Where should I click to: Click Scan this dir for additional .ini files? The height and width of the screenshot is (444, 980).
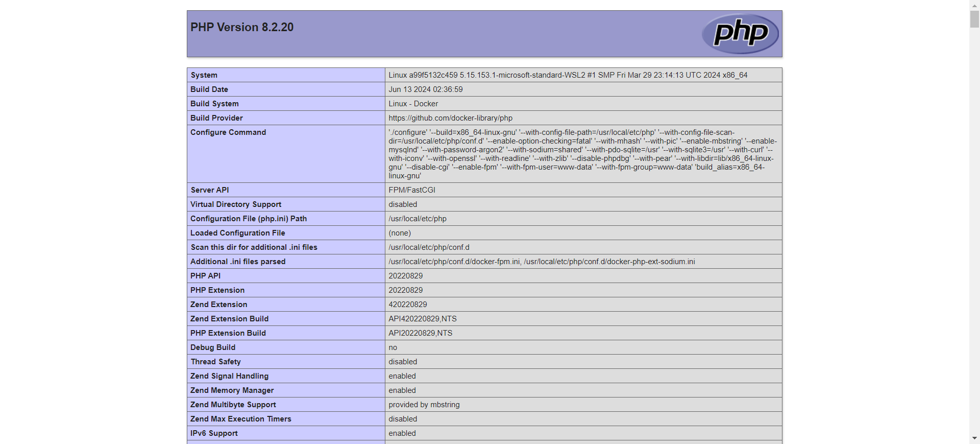coord(254,247)
